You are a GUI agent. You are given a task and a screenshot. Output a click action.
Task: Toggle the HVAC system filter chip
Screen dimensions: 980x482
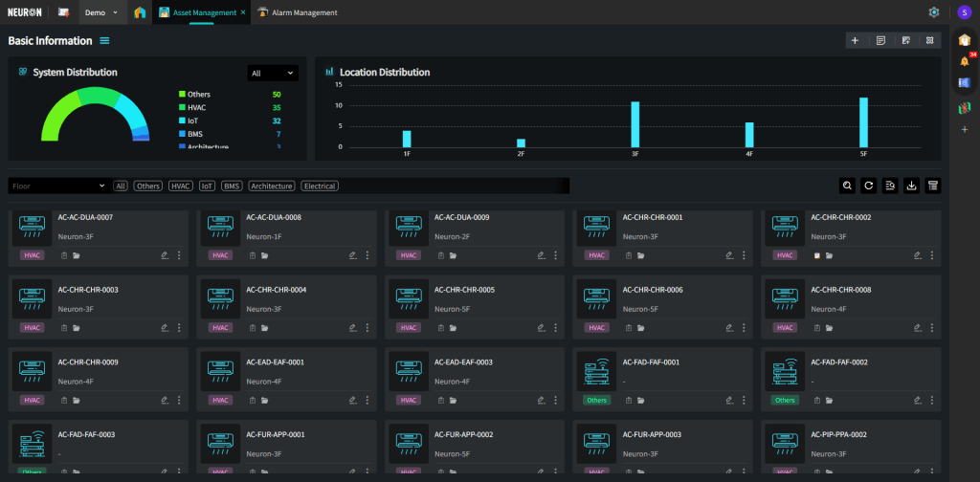(x=180, y=186)
